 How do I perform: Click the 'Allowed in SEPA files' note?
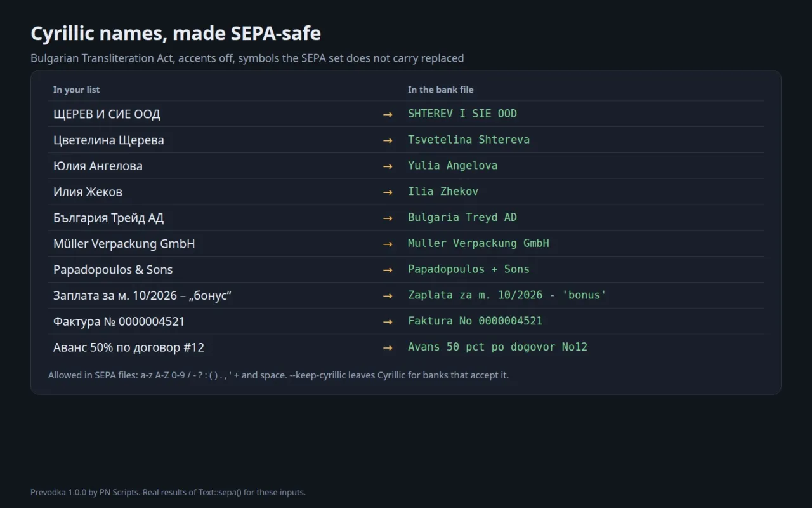[x=278, y=375]
